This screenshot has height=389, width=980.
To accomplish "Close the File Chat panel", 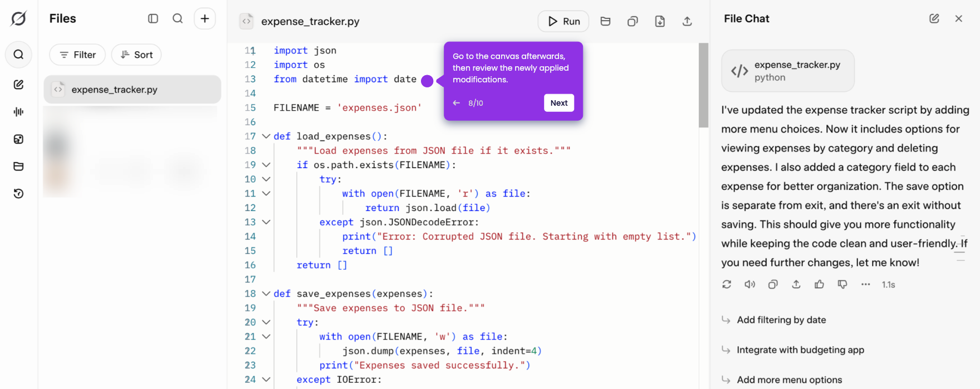I will tap(959, 18).
